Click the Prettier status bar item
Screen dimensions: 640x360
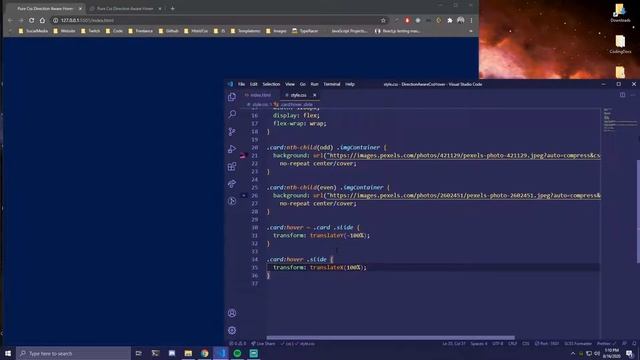[x=606, y=344]
